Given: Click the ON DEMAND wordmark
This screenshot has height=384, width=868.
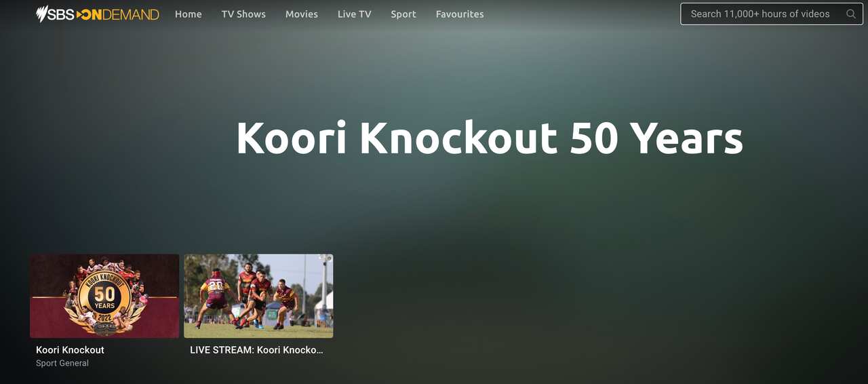Looking at the screenshot, I should (x=118, y=14).
